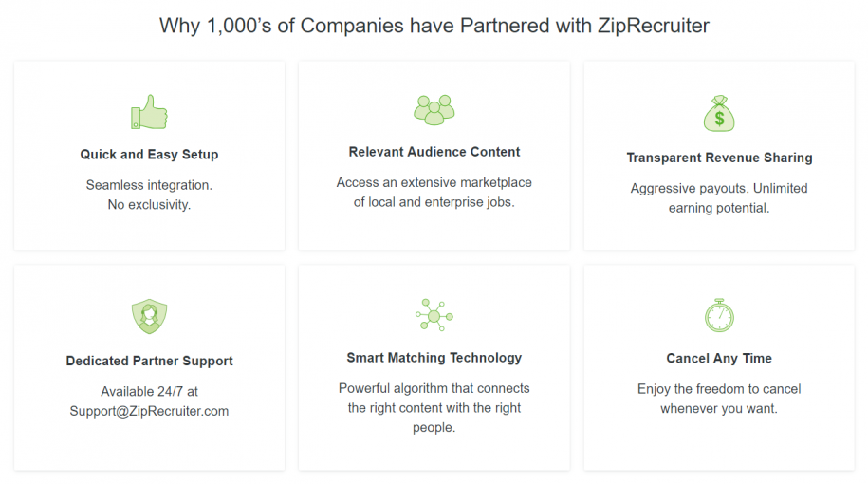This screenshot has height=484, width=868.
Task: Click the Cancel Any Time heading
Action: tap(719, 358)
